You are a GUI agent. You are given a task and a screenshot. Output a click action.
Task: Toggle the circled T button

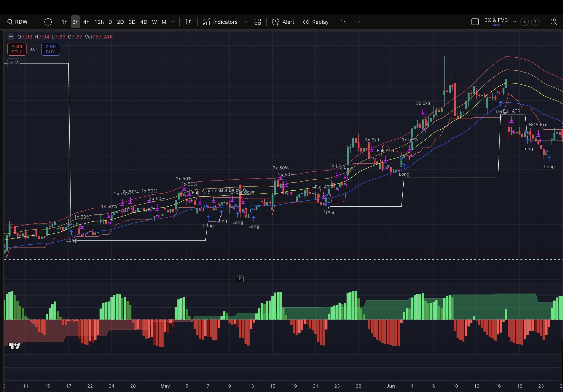click(535, 22)
